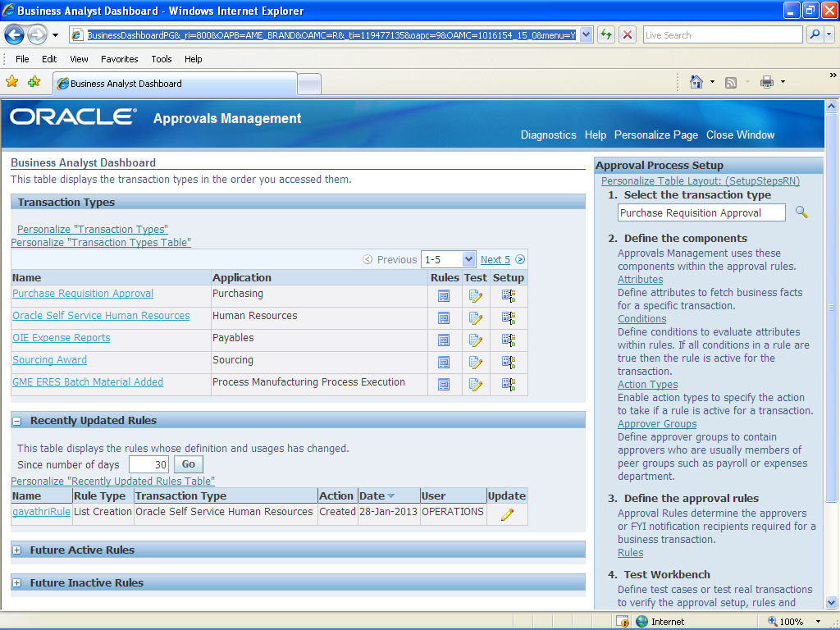Screen dimensions: 840x630
Task: Click the Live Search magnifier button
Action: [815, 34]
